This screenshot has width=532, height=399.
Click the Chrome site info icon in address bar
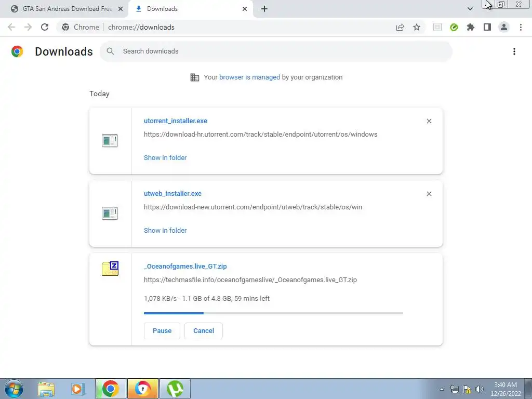click(x=65, y=27)
